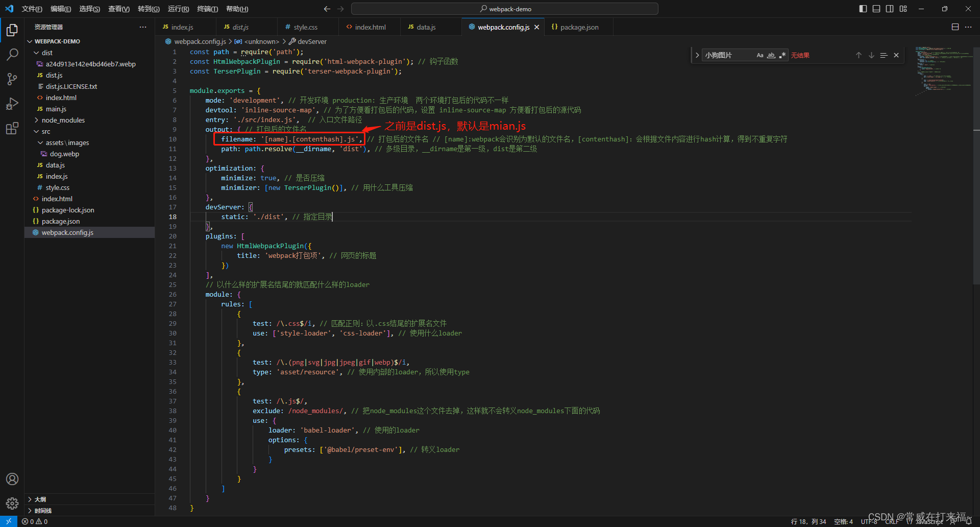Expand the replace field chevron
The image size is (980, 527).
[697, 55]
